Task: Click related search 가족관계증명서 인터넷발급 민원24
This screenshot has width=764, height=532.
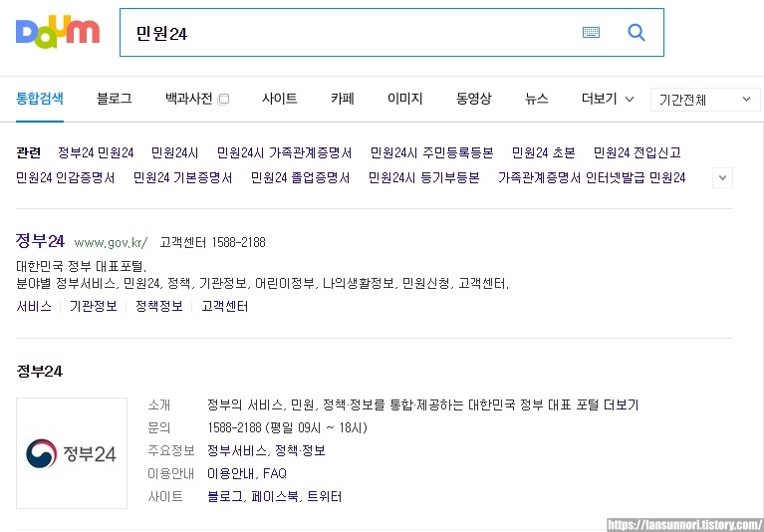Action: click(x=592, y=177)
